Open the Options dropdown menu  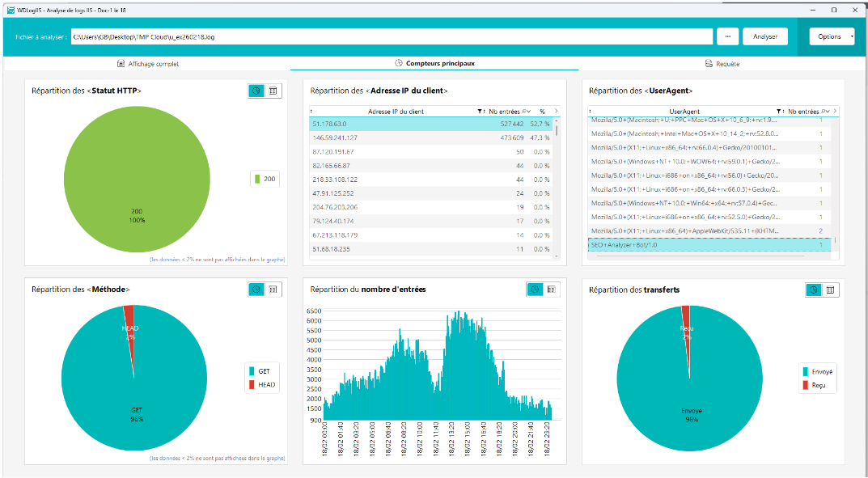832,36
